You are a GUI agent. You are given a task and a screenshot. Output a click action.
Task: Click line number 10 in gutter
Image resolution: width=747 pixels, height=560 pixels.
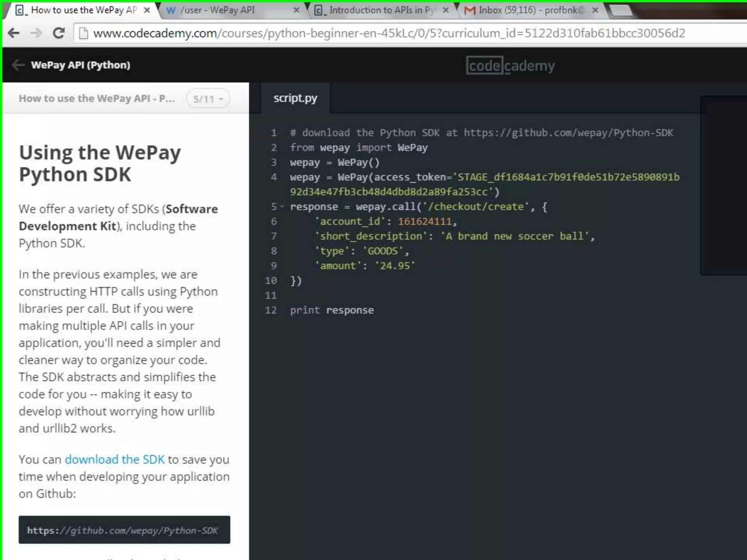(x=271, y=281)
